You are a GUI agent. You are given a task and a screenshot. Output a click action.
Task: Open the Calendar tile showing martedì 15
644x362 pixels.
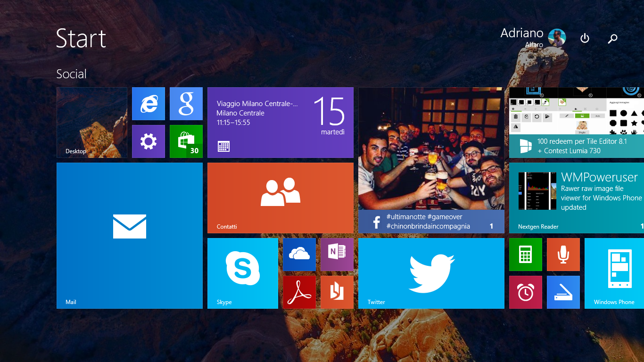[x=281, y=123]
